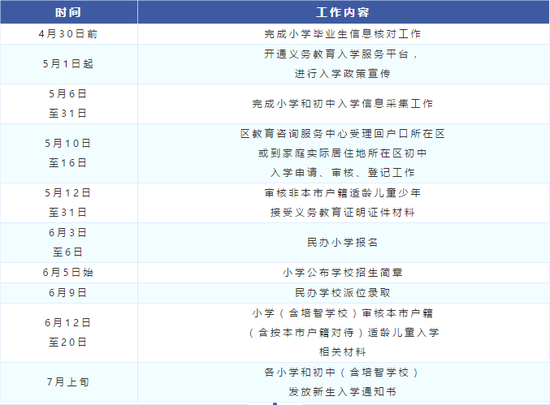This screenshot has width=550, height=405.
Task: Select the 至20日 date text
Action: click(x=68, y=342)
